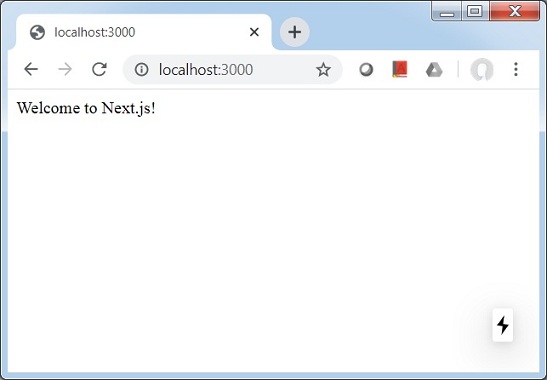The height and width of the screenshot is (380, 547).
Task: Open the Chrome three-dot menu
Action: tap(516, 69)
